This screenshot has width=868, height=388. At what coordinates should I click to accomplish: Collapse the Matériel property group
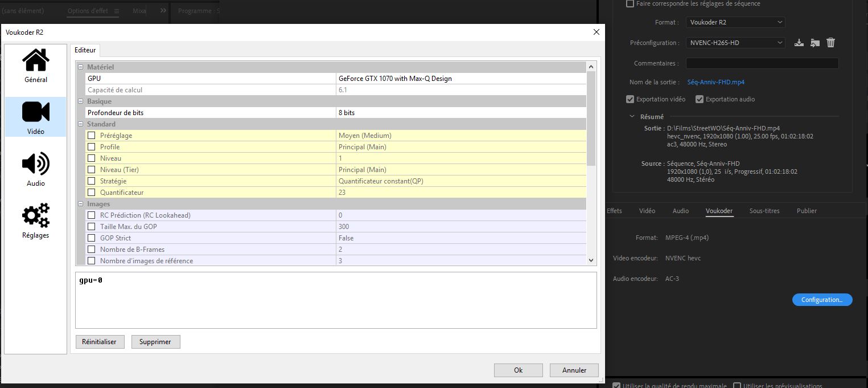pos(81,67)
